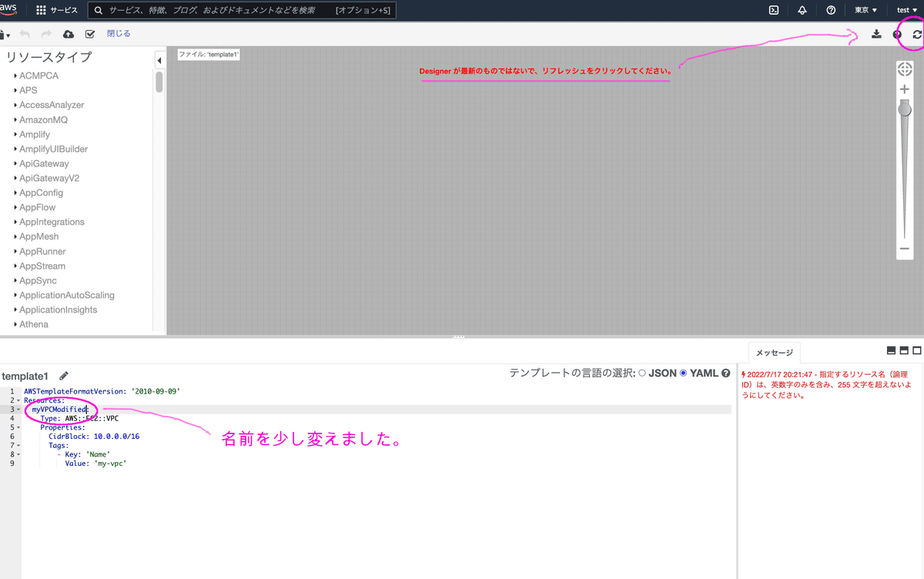Open the notifications bell
This screenshot has width=924, height=579.
click(x=802, y=10)
